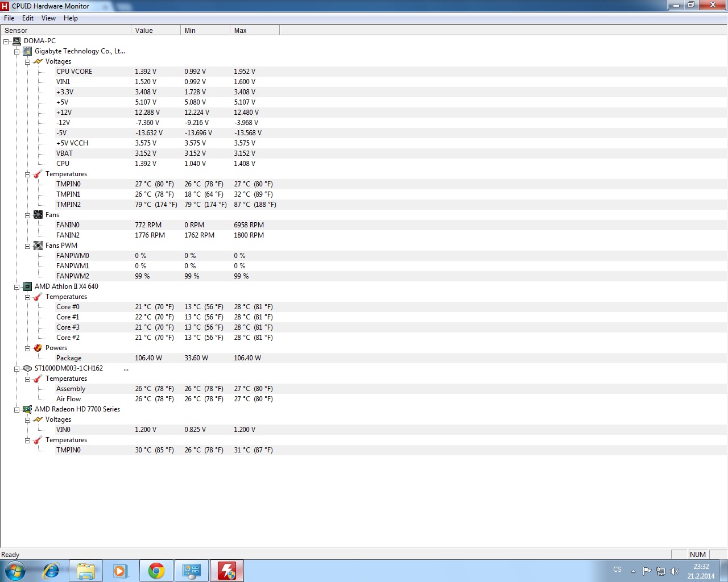
Task: Collapse the Fans group
Action: point(27,215)
